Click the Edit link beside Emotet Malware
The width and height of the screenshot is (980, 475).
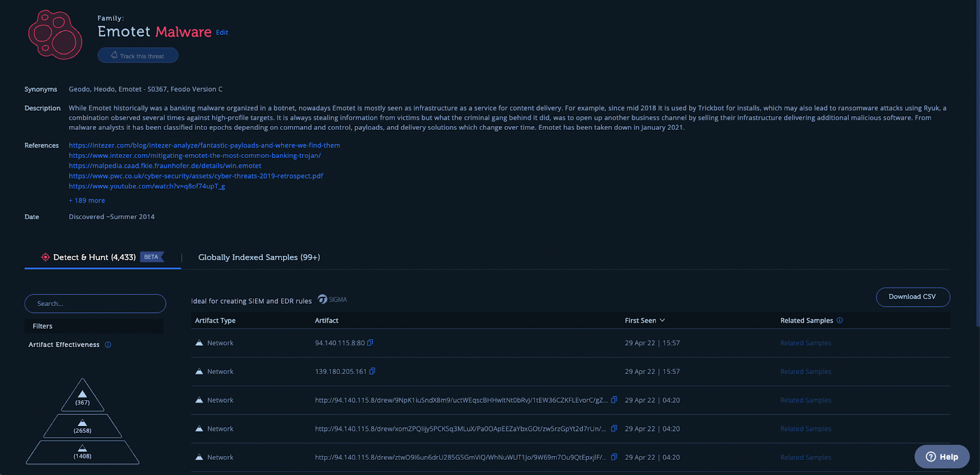coord(222,32)
